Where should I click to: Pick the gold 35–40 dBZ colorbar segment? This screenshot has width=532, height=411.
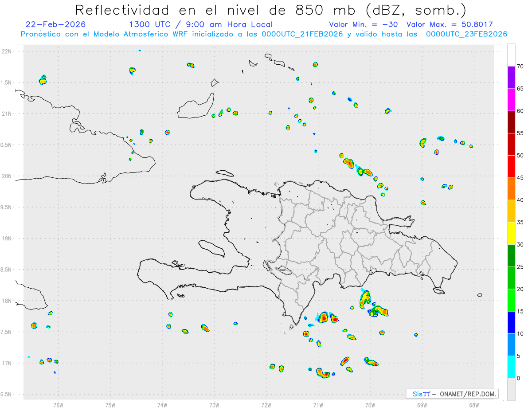click(x=511, y=211)
